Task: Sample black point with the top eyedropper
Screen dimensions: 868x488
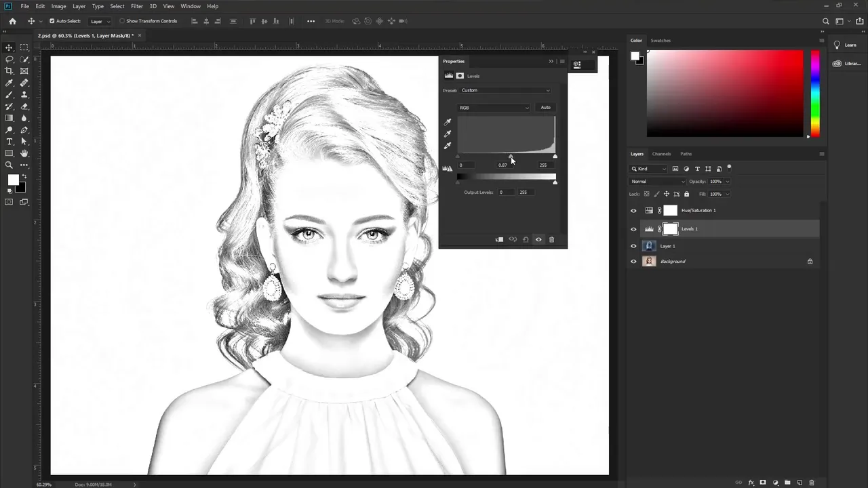Action: pyautogui.click(x=448, y=123)
